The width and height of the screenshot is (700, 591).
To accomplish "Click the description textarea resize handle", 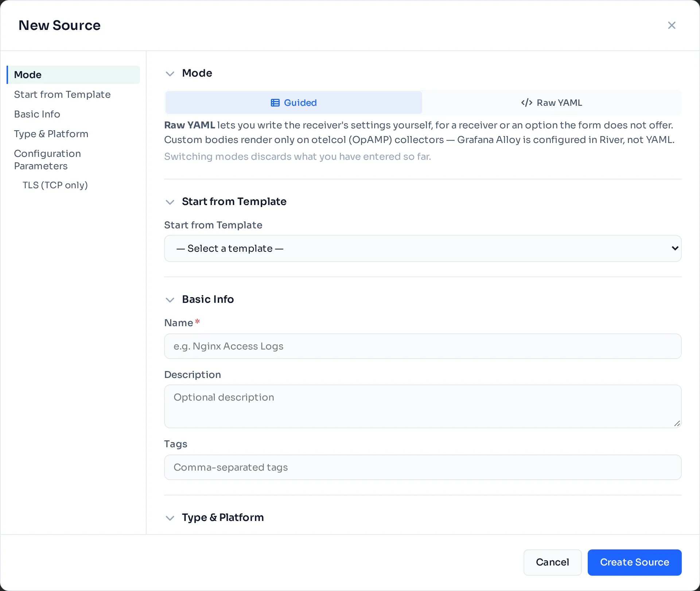I will [x=677, y=424].
